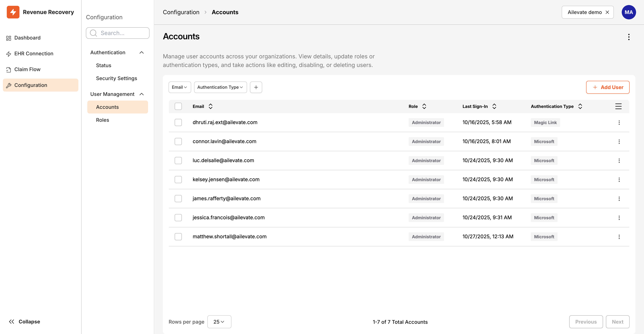Click the Configuration wrench icon
Image resolution: width=644 pixels, height=334 pixels.
coord(8,85)
